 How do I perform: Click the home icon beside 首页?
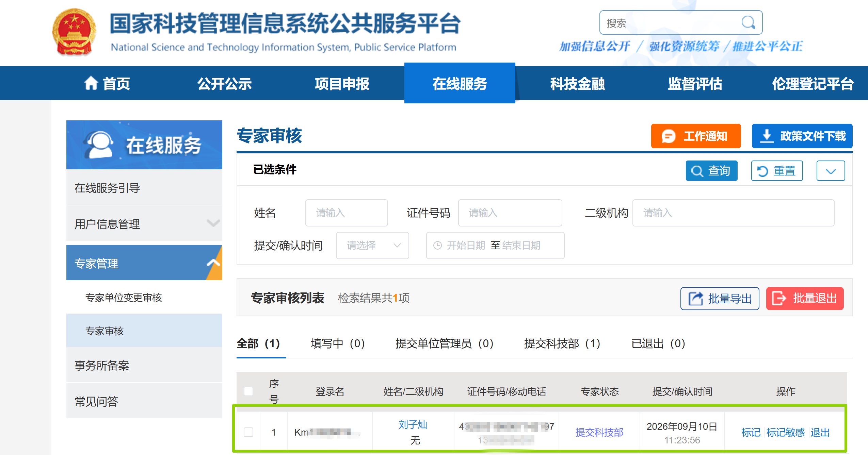tap(91, 83)
